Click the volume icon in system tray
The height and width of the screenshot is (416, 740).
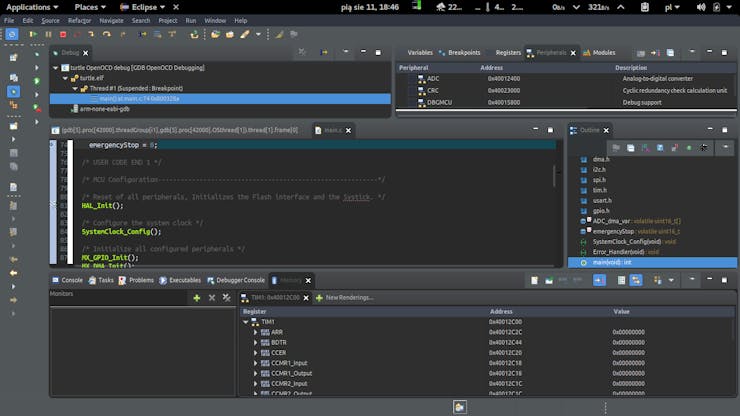coord(701,7)
